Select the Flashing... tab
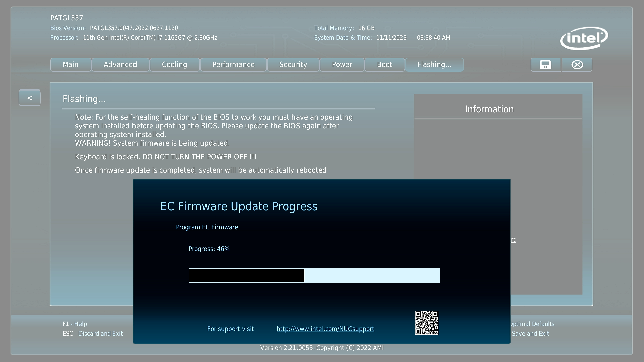This screenshot has height=362, width=644. 434,65
